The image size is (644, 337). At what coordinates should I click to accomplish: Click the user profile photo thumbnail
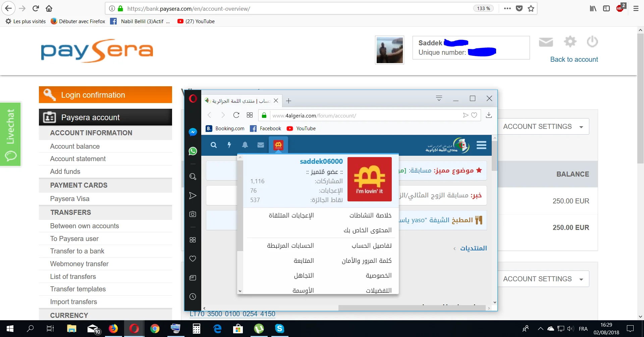click(x=389, y=50)
